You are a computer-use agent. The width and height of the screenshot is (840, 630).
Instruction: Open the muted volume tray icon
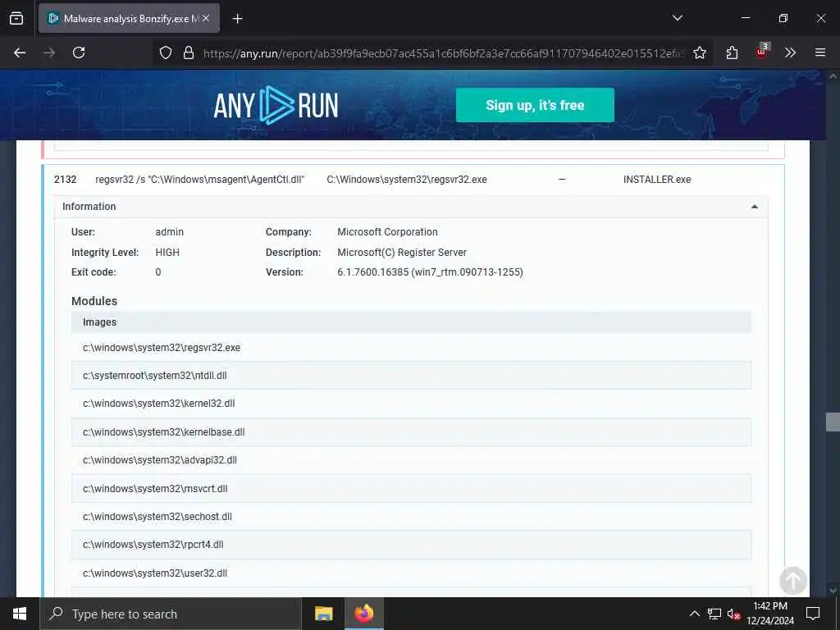tap(733, 614)
